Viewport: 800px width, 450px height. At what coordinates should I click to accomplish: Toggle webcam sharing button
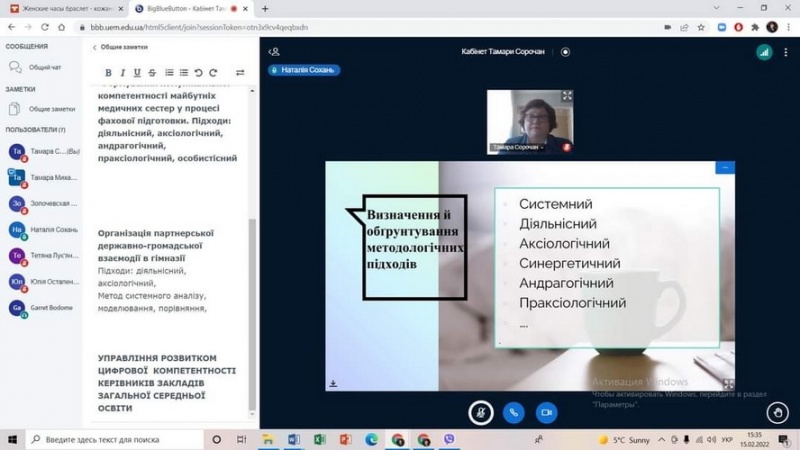click(x=546, y=412)
